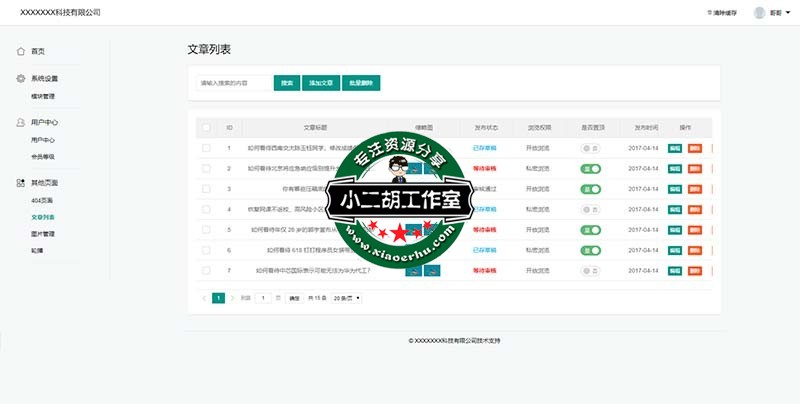Toggle the pinned switch for row 2
Image resolution: width=800 pixels, height=404 pixels.
point(590,168)
